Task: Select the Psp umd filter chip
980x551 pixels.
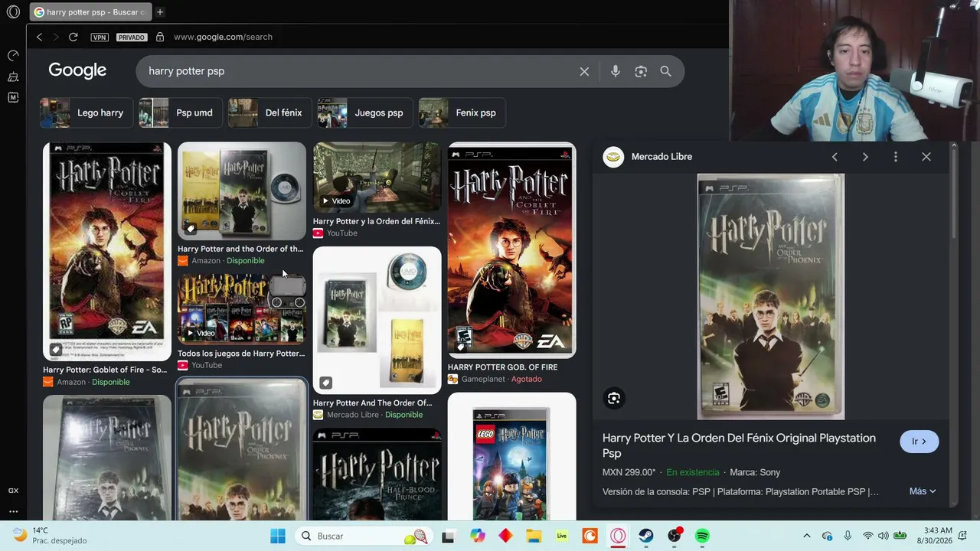Action: [x=181, y=112]
